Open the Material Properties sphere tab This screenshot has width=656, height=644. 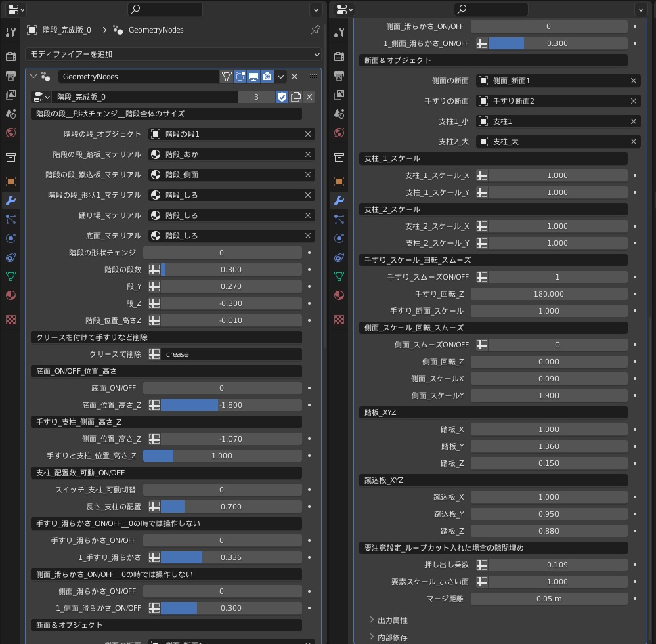[10, 295]
